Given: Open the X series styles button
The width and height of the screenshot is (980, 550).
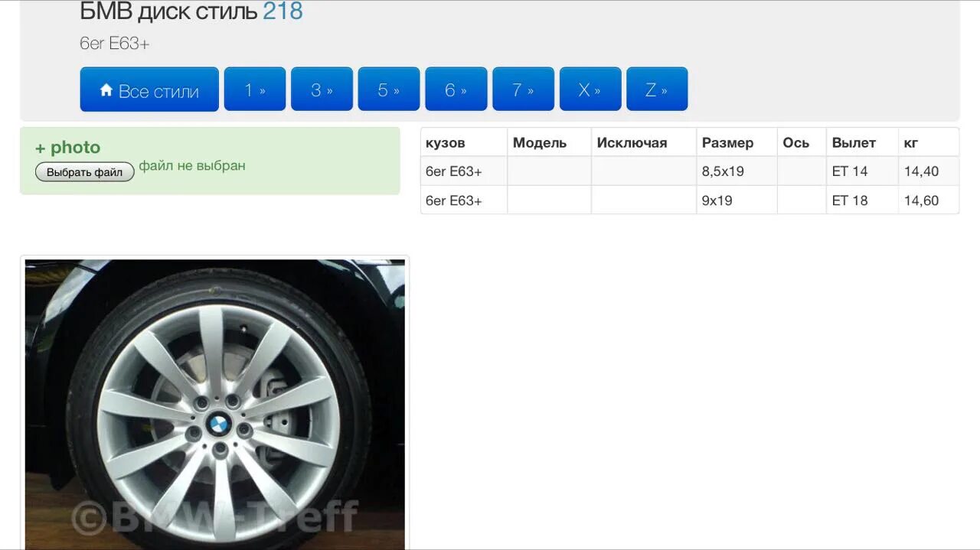Looking at the screenshot, I should (590, 89).
